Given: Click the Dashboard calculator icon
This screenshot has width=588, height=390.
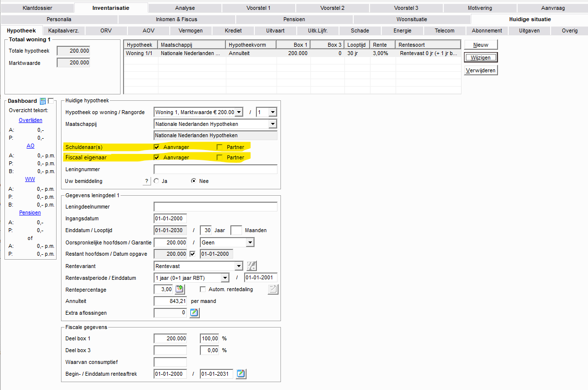Looking at the screenshot, I should click(x=43, y=101).
